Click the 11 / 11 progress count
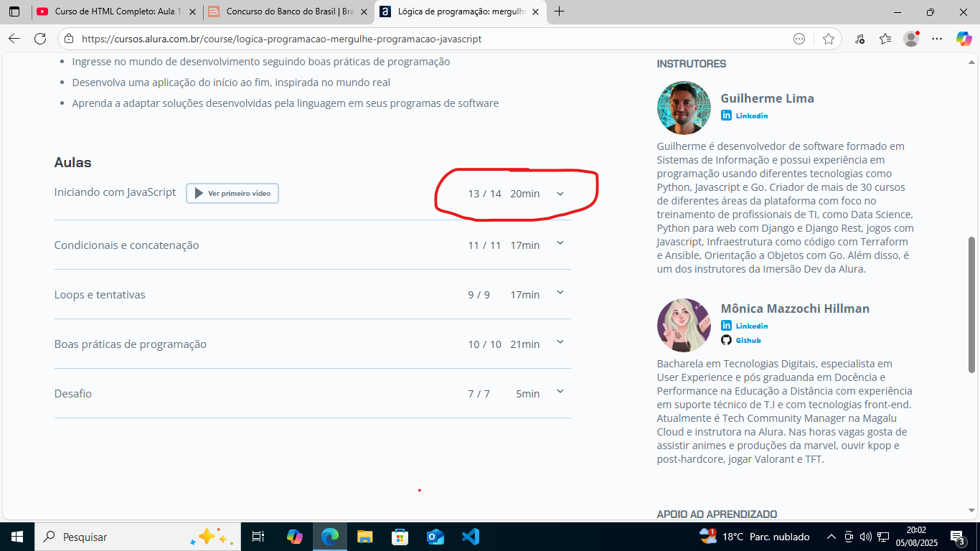 484,245
